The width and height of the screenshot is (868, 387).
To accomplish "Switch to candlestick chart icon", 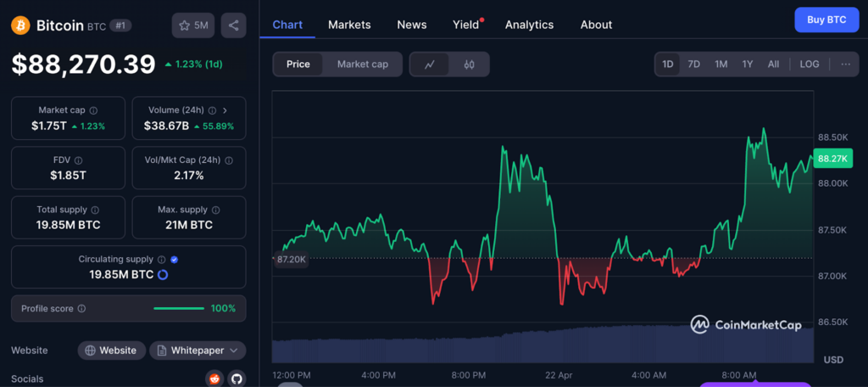I will pos(469,64).
